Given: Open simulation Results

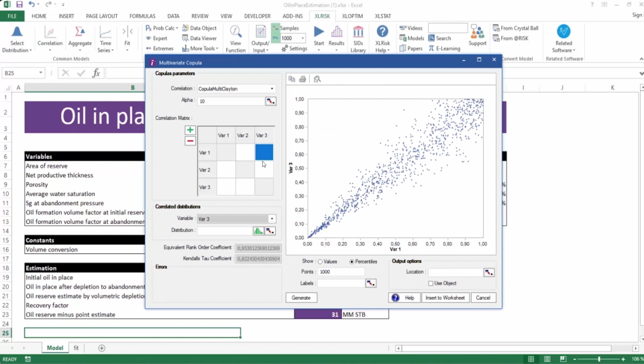Looking at the screenshot, I should (336, 36).
